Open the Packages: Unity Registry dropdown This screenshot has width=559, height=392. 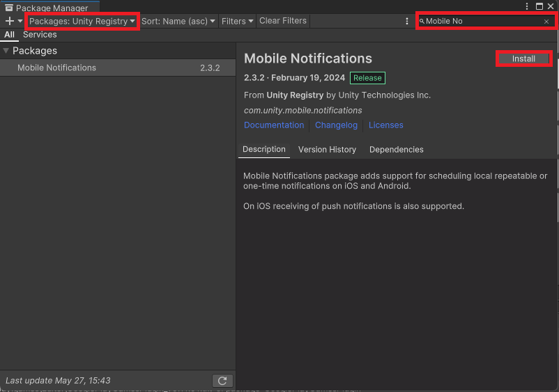(82, 21)
